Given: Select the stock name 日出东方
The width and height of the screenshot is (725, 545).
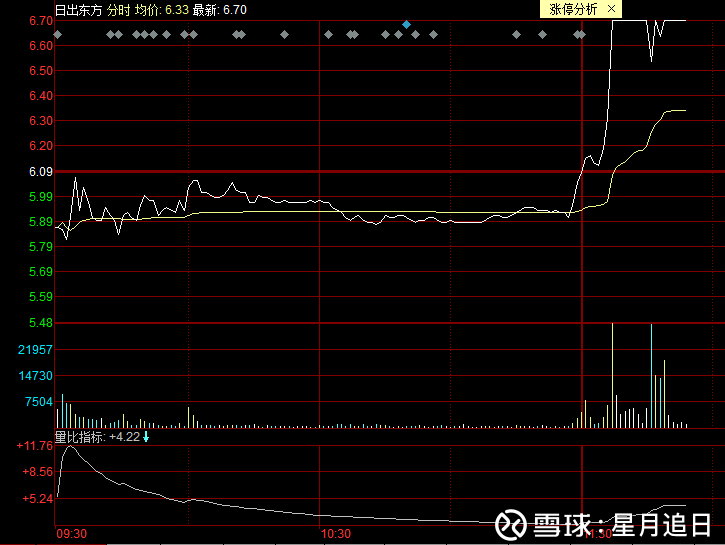Looking at the screenshot, I should (78, 10).
